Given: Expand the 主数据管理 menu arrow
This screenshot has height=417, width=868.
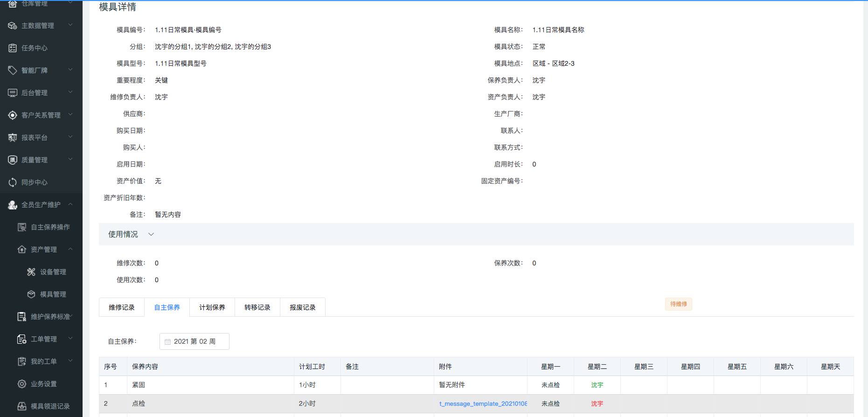Looking at the screenshot, I should pyautogui.click(x=70, y=25).
